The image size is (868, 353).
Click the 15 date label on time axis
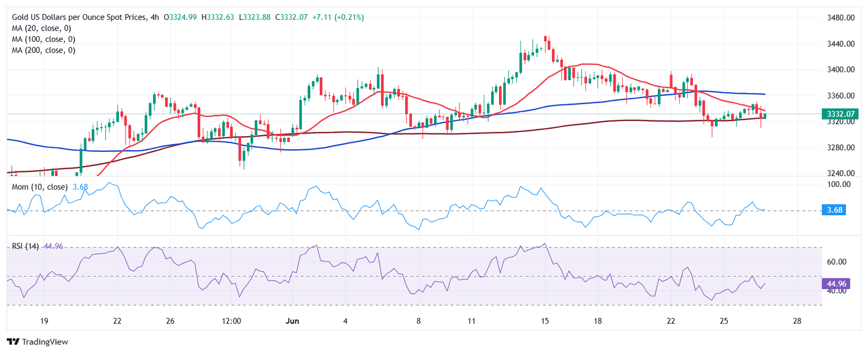(544, 321)
